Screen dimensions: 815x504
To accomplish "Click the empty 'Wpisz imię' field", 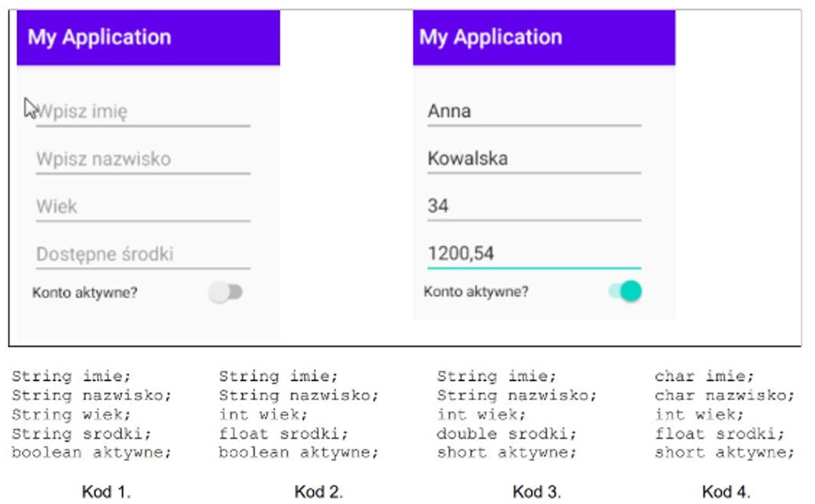I will [143, 112].
